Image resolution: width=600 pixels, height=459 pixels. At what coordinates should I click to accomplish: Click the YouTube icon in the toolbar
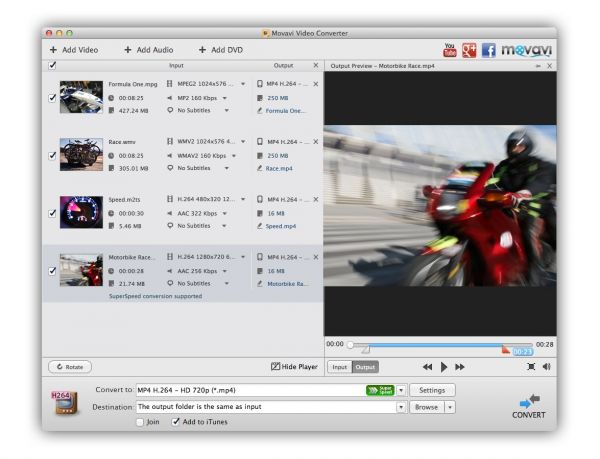point(450,49)
